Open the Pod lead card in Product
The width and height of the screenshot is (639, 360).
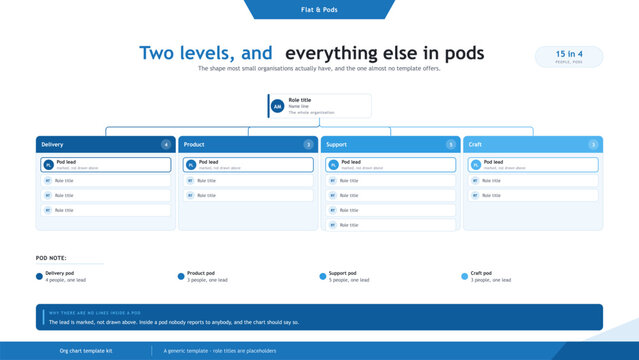point(248,165)
